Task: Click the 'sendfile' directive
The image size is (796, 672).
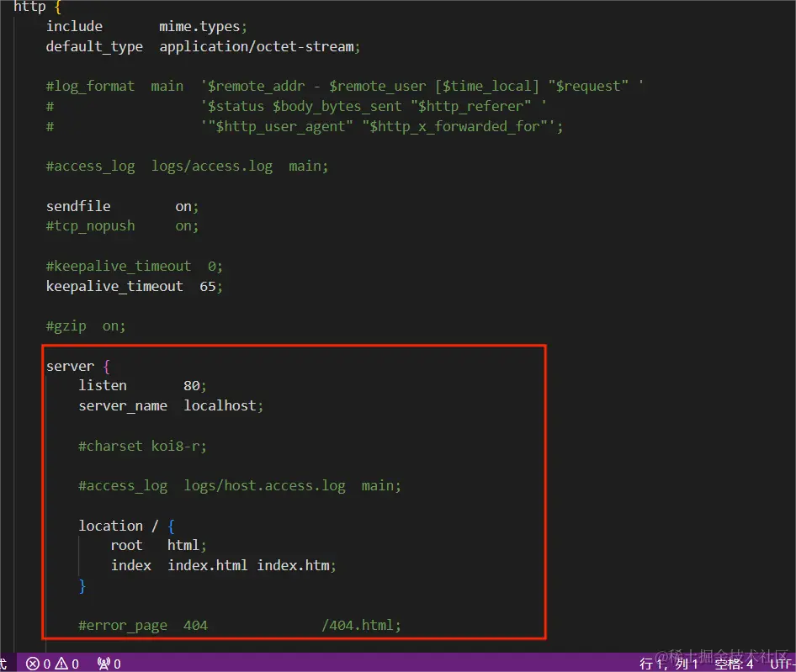Action: (78, 206)
